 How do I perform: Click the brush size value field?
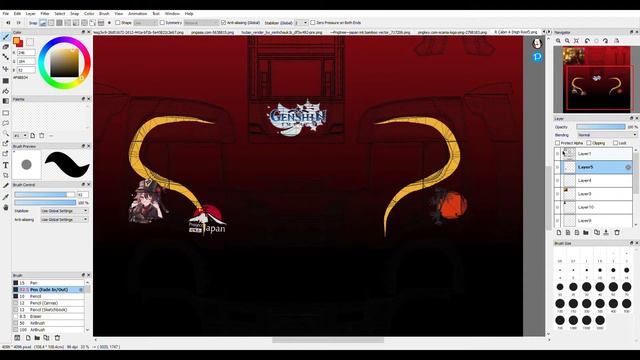coord(82,195)
